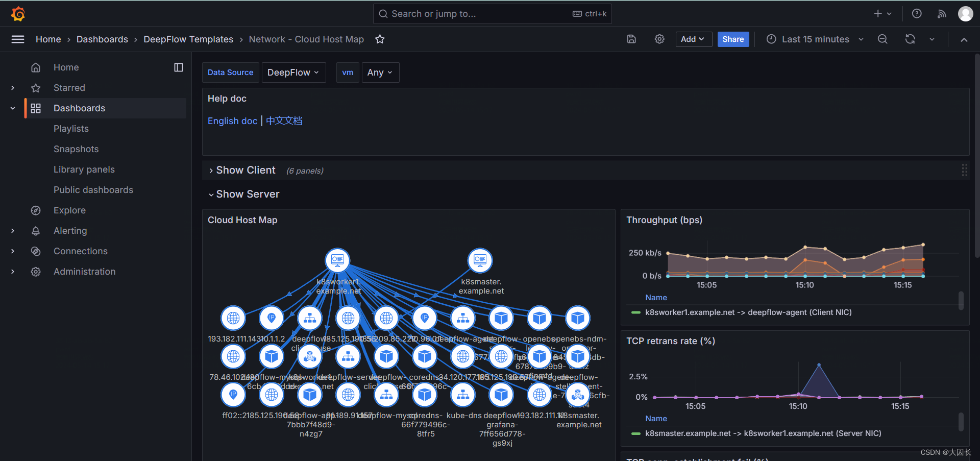Open the English doc link

[x=232, y=121]
